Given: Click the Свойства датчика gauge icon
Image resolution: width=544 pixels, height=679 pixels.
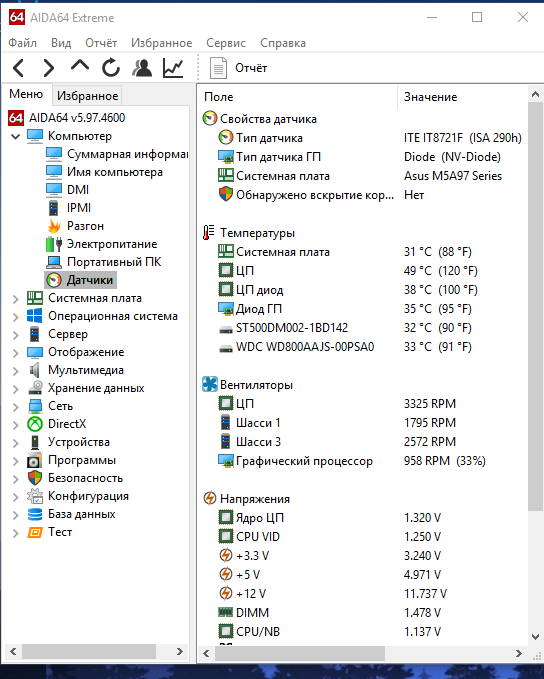Looking at the screenshot, I should pyautogui.click(x=210, y=119).
